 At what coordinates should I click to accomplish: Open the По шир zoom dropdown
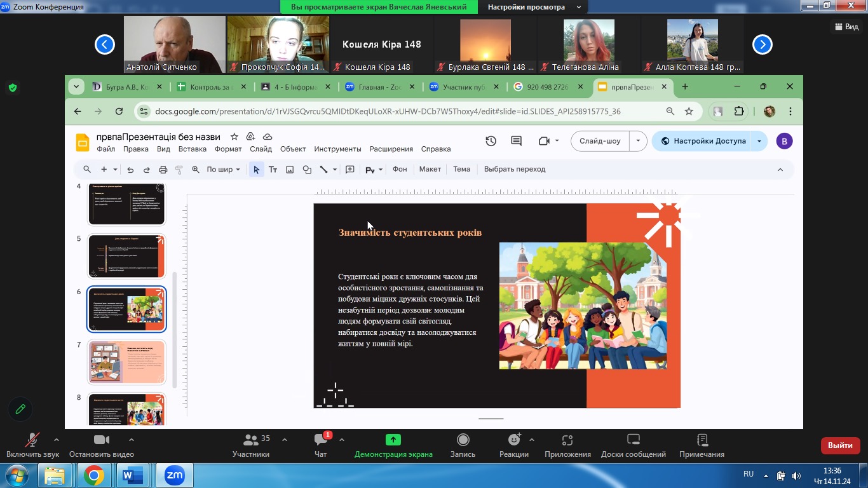tap(223, 170)
